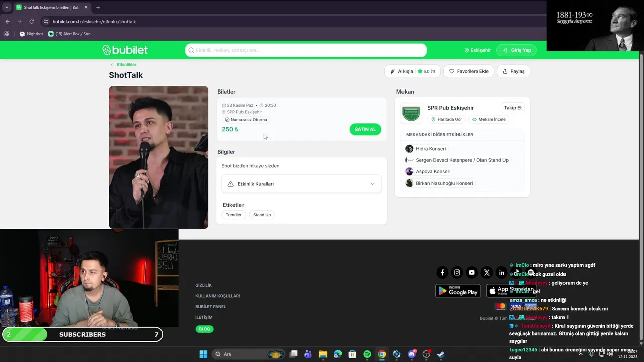Open Discord from the taskbar

(x=412, y=354)
